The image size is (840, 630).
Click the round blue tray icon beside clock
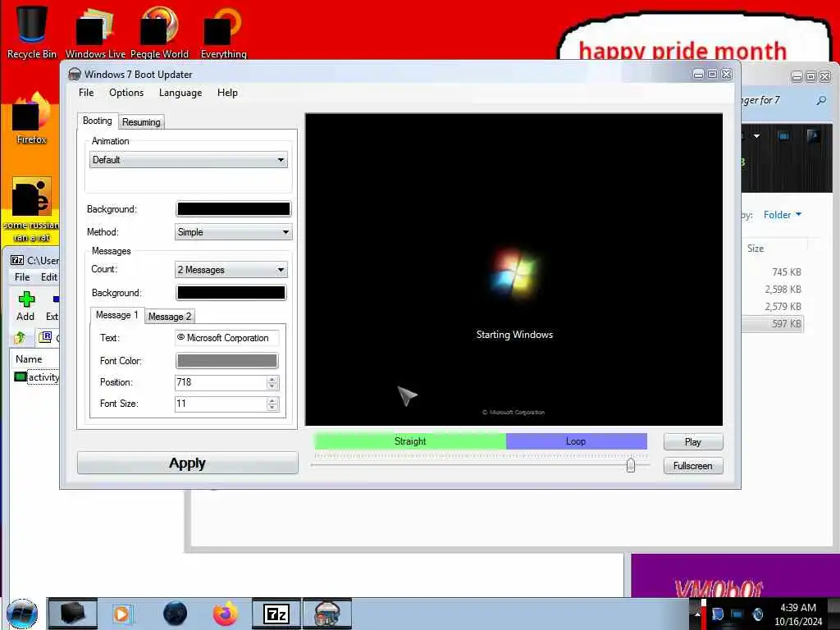pos(757,614)
